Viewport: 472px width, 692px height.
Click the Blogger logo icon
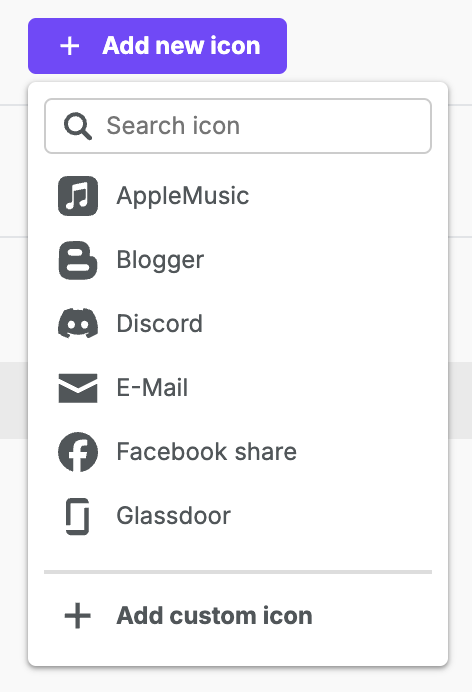78,260
